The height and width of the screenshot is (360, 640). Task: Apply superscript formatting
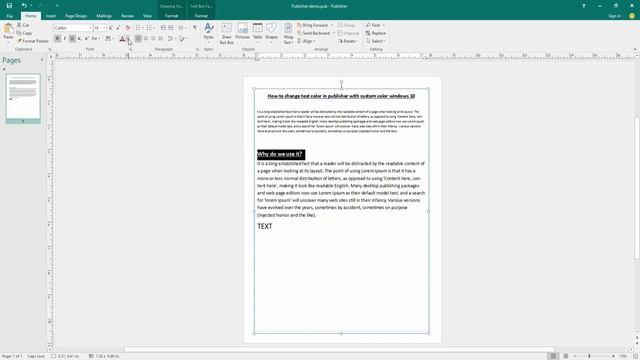point(87,38)
